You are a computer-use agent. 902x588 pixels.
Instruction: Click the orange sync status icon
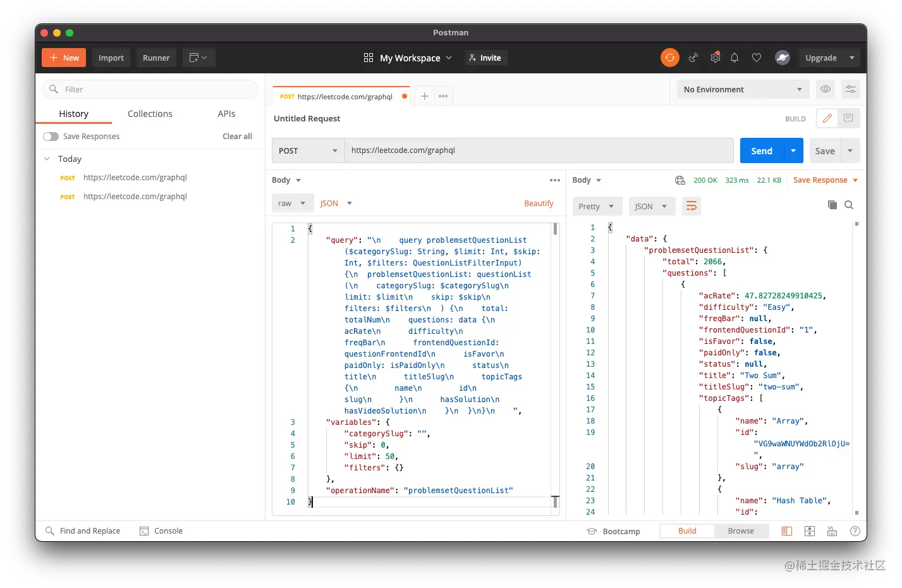669,58
